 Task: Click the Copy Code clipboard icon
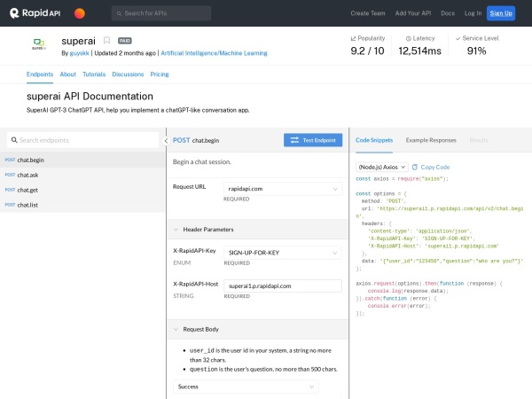pos(415,167)
